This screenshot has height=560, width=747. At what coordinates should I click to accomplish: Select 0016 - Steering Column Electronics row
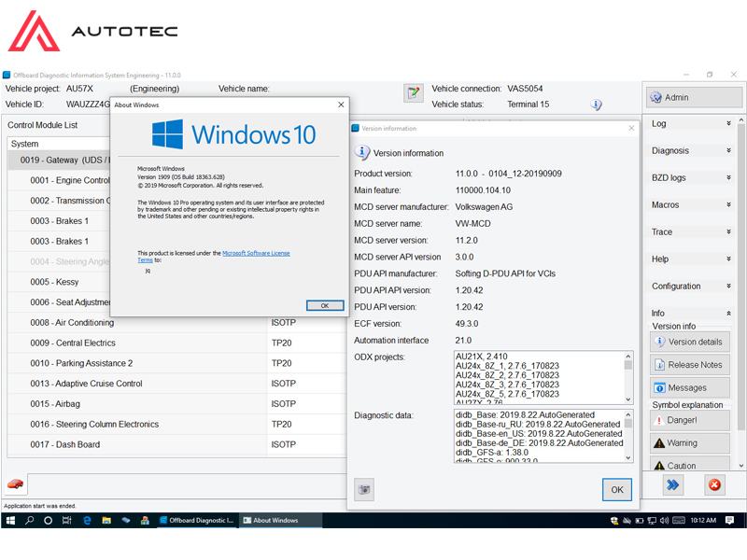(176, 425)
